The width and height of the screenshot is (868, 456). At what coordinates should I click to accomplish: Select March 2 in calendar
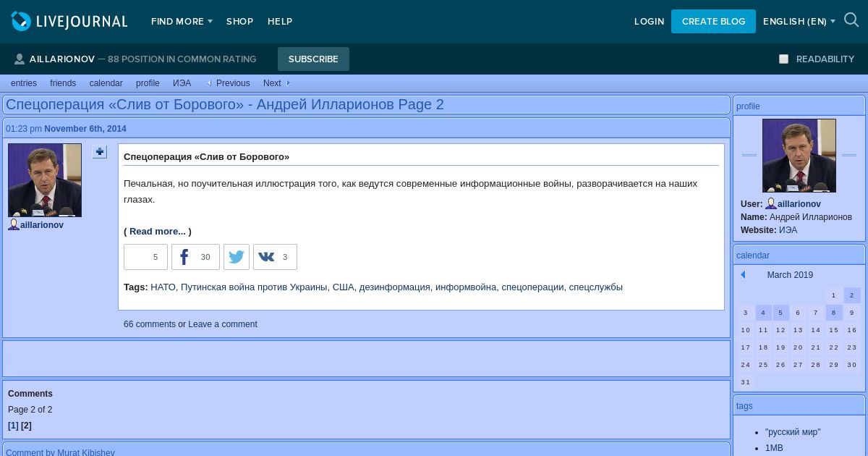pos(852,295)
